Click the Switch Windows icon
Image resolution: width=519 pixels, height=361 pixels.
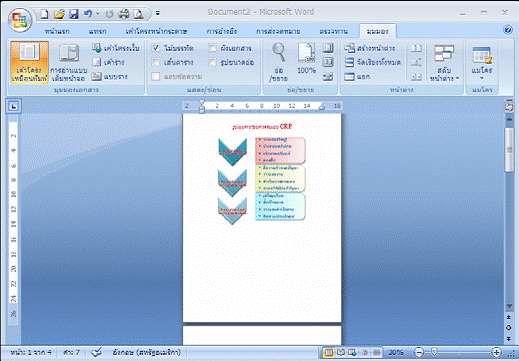[444, 62]
